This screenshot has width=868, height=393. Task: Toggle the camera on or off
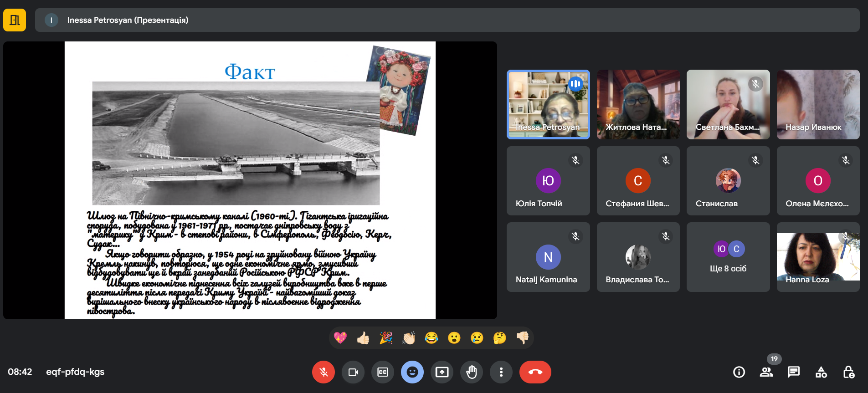tap(353, 372)
